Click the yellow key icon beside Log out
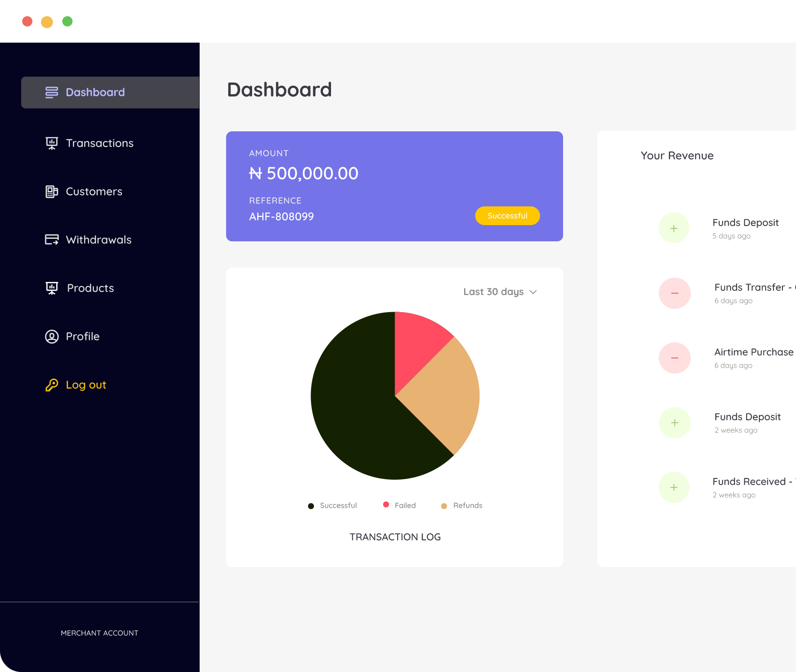Screen dimensions: 796x672 52,385
